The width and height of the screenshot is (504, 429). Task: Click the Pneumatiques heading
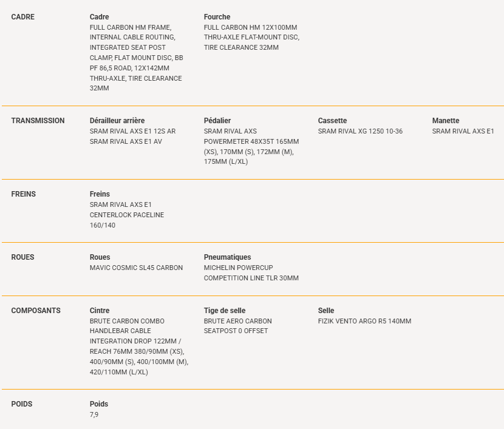click(x=227, y=257)
